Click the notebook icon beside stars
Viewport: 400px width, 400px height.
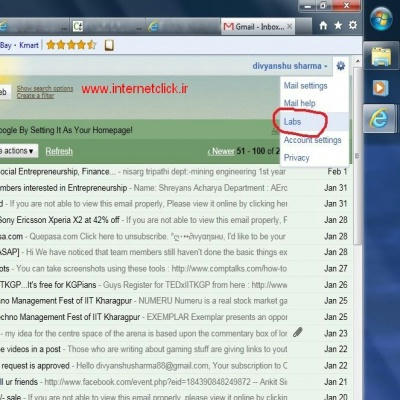pyautogui.click(x=109, y=45)
